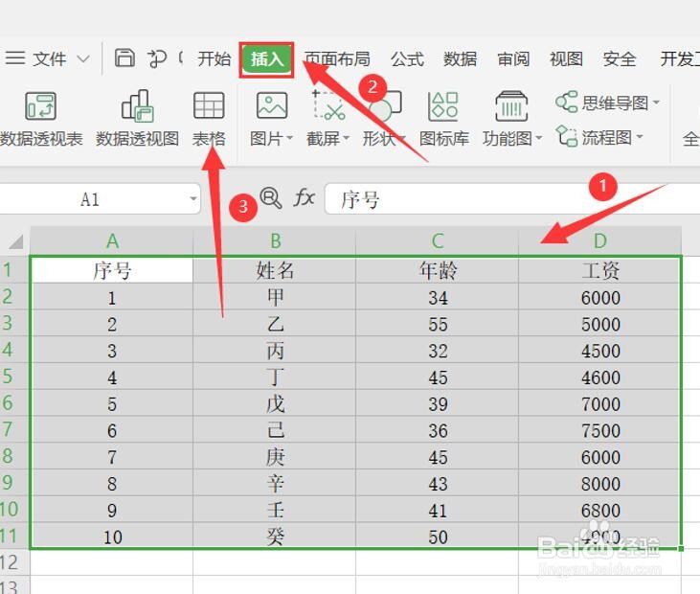
Task: Select column C header
Action: tap(438, 241)
